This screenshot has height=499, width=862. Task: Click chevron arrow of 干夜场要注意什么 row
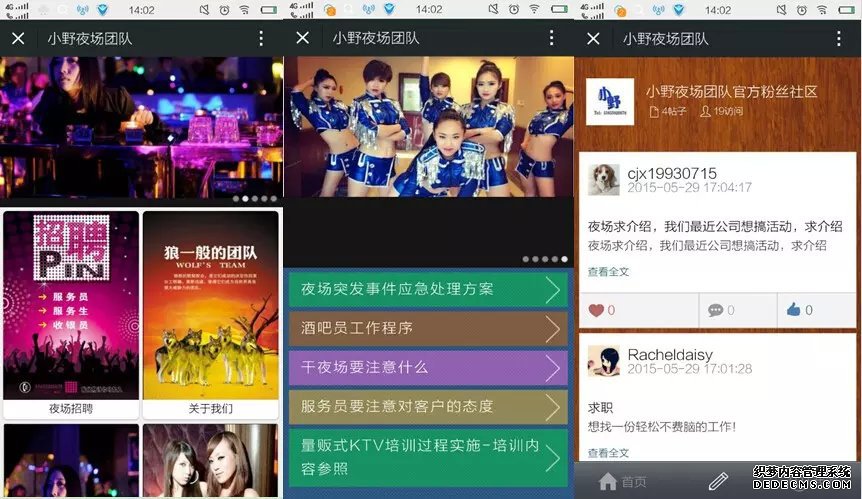pyautogui.click(x=552, y=368)
